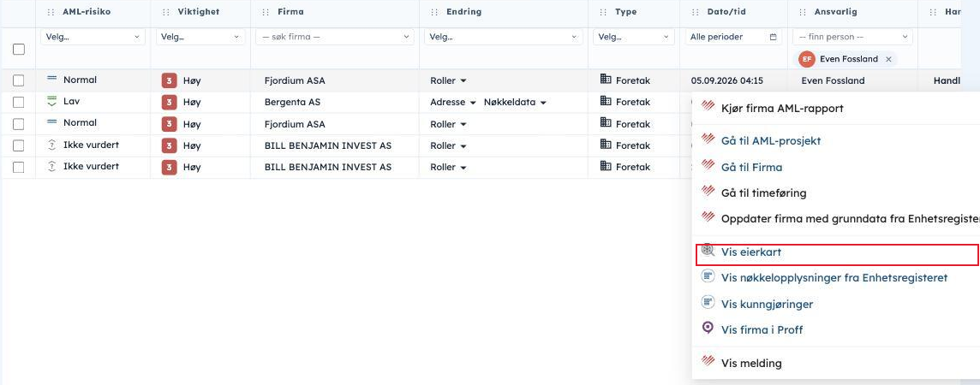Tick the checkbox for the Bergenta AS row

coord(19,102)
